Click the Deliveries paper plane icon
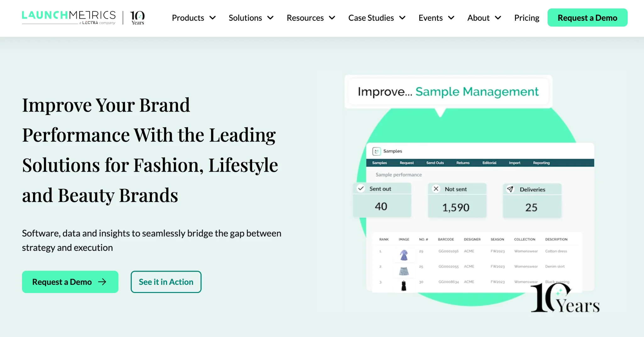644x337 pixels. pyautogui.click(x=510, y=189)
